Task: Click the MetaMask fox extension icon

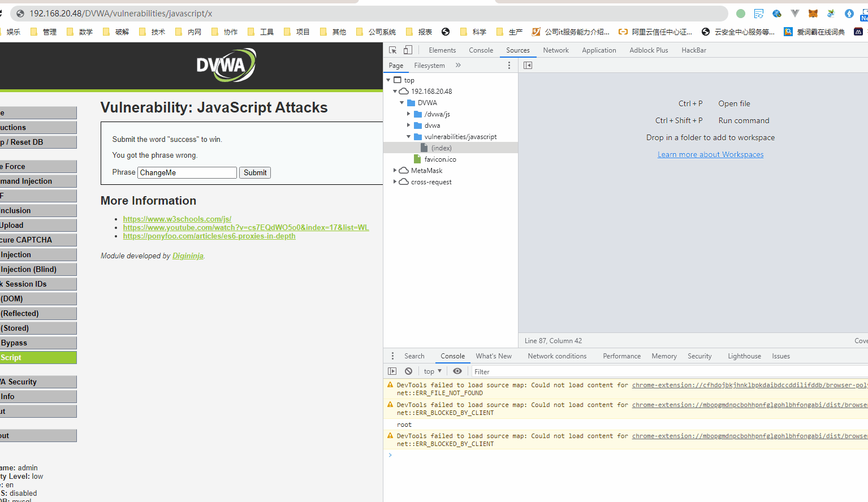Action: [x=813, y=14]
